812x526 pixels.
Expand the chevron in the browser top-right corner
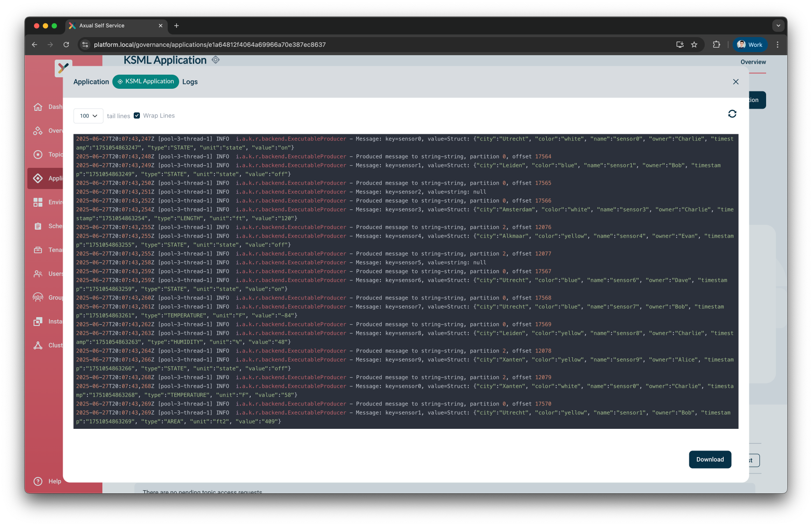(778, 26)
